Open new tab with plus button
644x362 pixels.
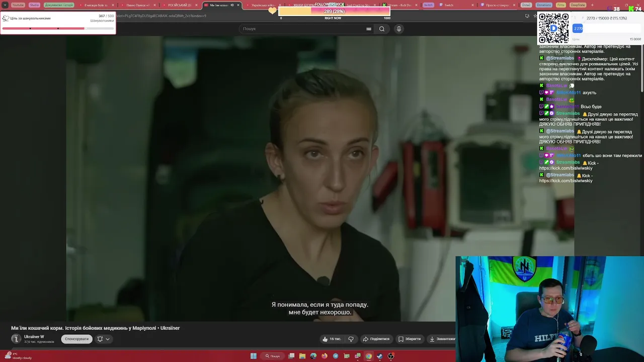click(592, 5)
